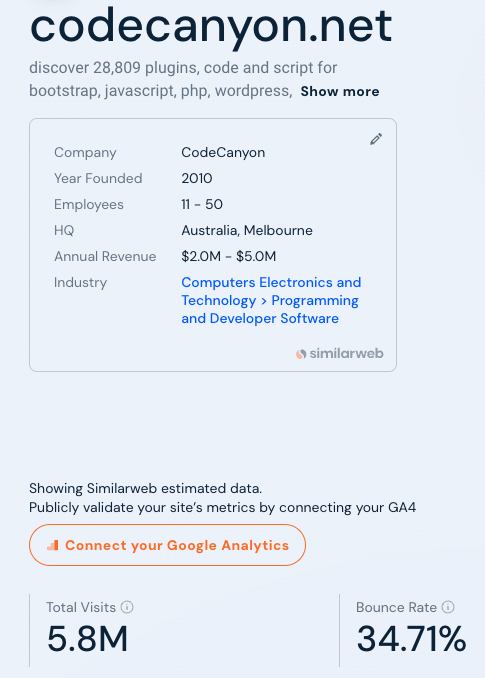Click the Total Visits label

point(81,607)
